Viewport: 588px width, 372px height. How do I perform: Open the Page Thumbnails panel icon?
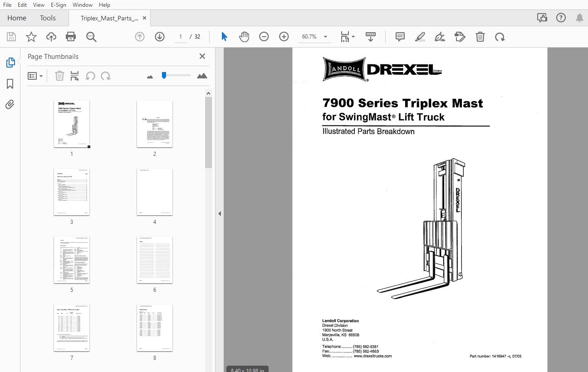click(x=10, y=63)
